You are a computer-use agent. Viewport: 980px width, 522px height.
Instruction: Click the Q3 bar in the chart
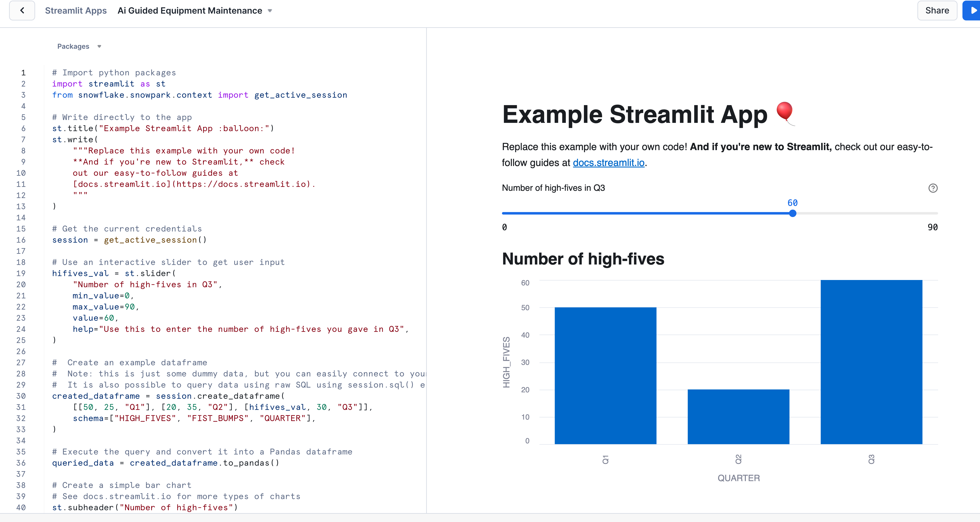pos(871,362)
